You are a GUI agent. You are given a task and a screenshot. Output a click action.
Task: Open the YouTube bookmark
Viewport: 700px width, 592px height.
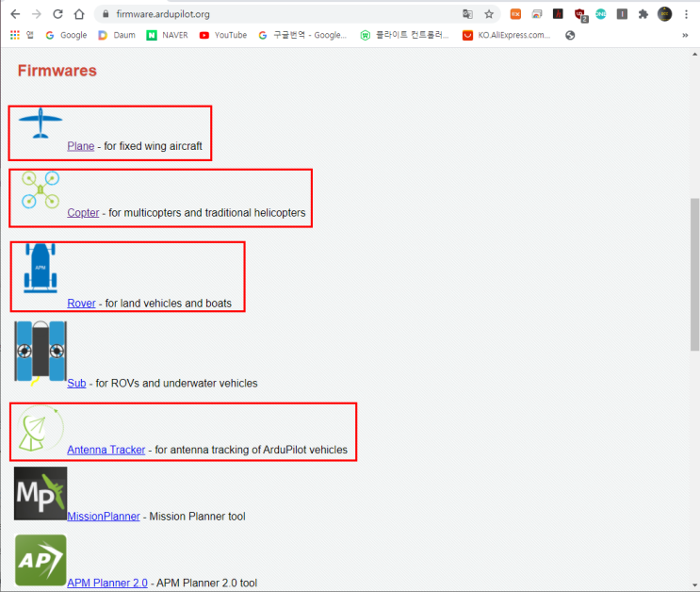(223, 35)
